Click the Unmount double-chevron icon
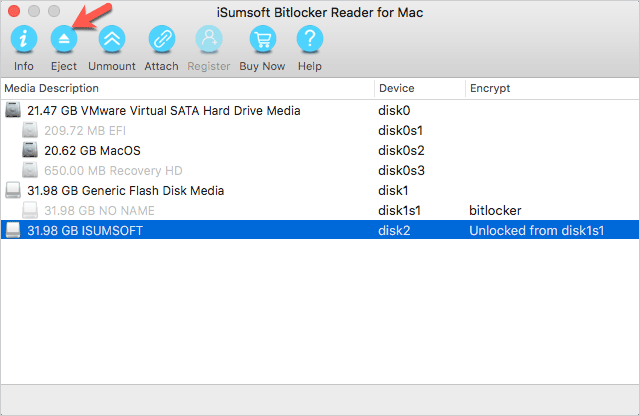640x416 pixels. (112, 39)
